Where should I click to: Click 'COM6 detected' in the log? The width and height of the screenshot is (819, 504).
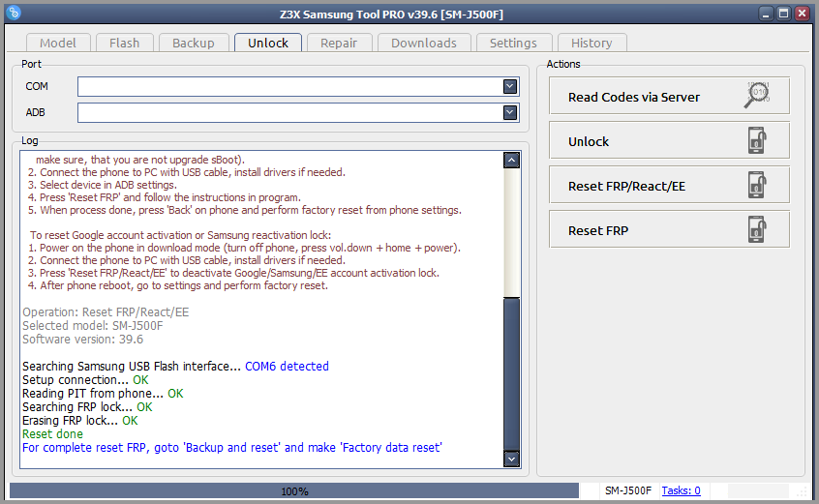point(287,367)
